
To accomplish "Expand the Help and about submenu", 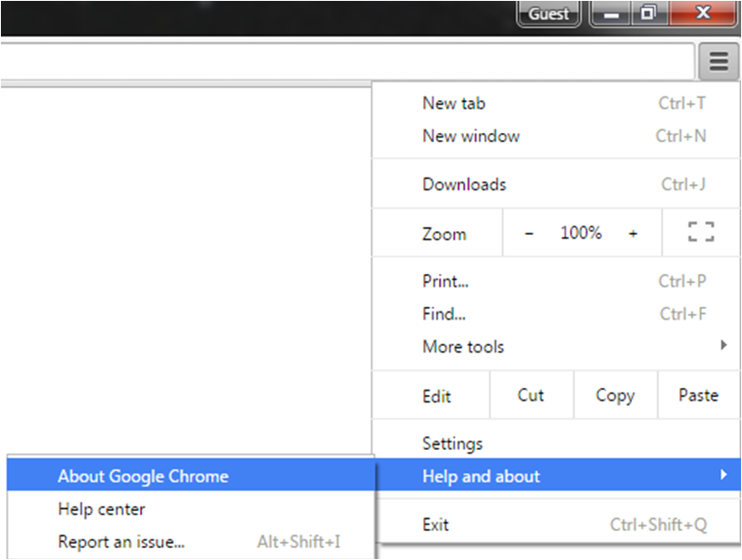I will 482,475.
